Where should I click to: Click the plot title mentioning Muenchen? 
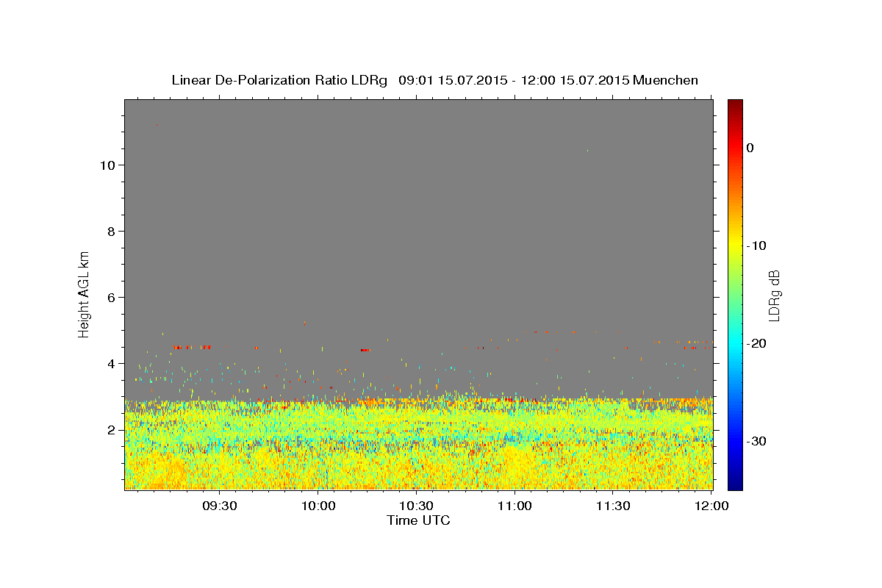click(434, 80)
